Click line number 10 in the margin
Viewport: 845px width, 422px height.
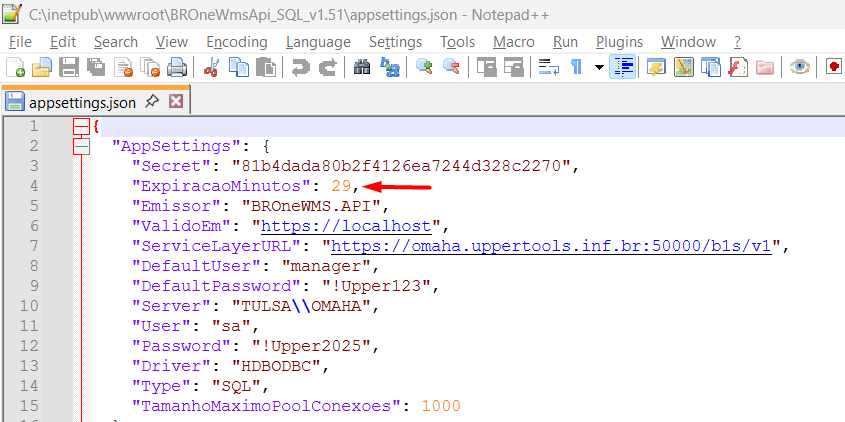(x=30, y=306)
